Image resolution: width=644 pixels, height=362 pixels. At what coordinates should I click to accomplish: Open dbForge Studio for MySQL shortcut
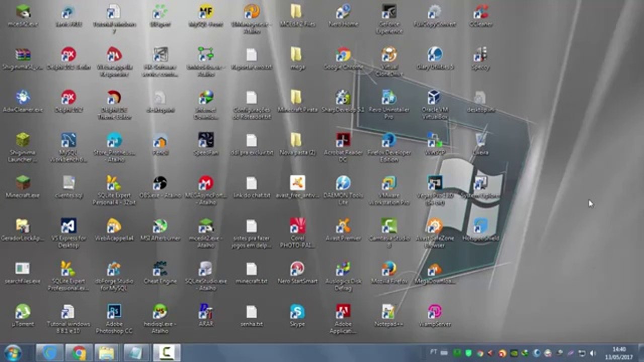[x=114, y=276]
